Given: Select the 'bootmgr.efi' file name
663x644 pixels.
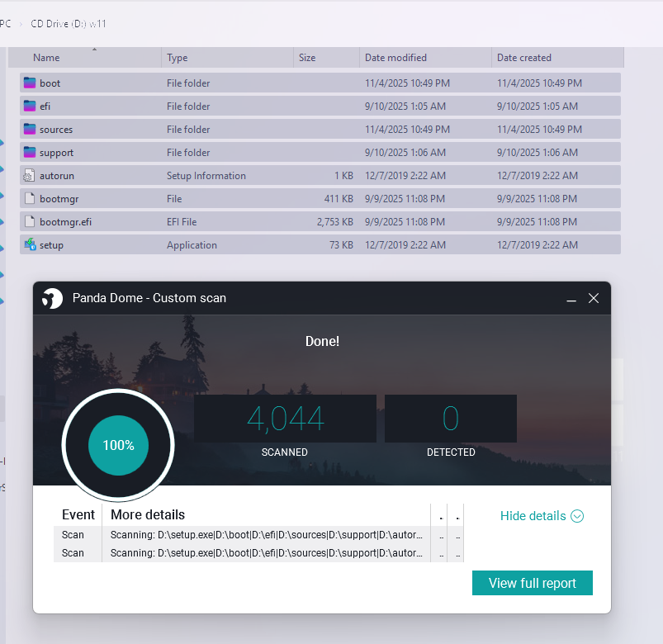Looking at the screenshot, I should pos(65,222).
